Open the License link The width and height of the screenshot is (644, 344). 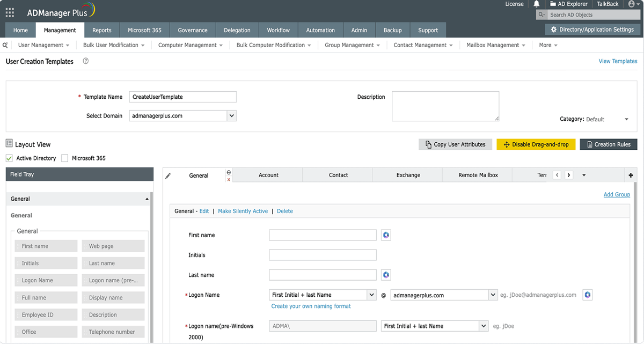514,4
